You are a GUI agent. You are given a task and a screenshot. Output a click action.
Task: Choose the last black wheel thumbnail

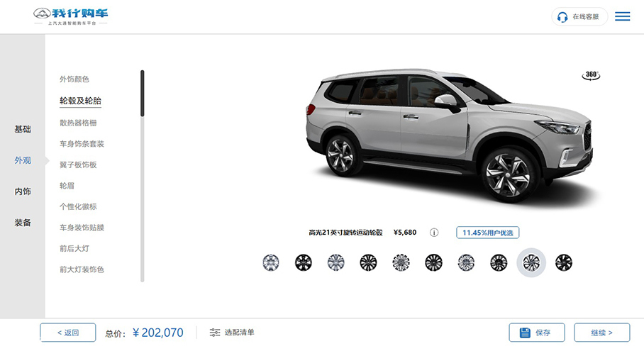click(563, 263)
